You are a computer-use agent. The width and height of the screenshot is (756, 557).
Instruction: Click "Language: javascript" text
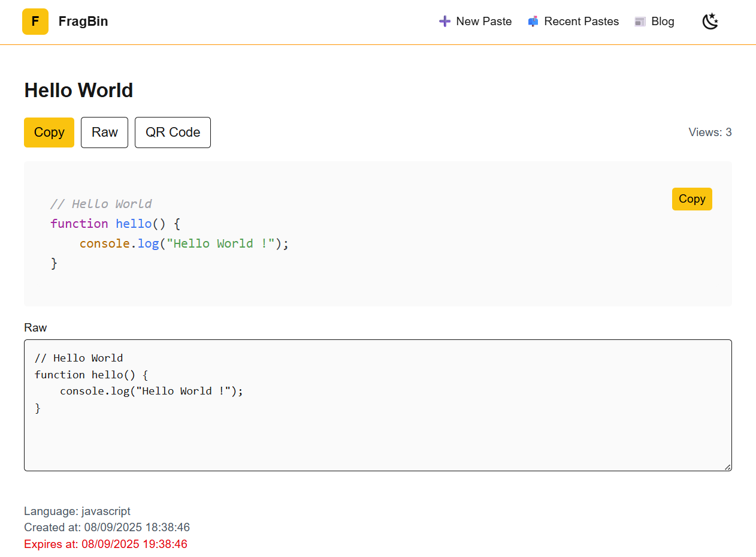(77, 511)
